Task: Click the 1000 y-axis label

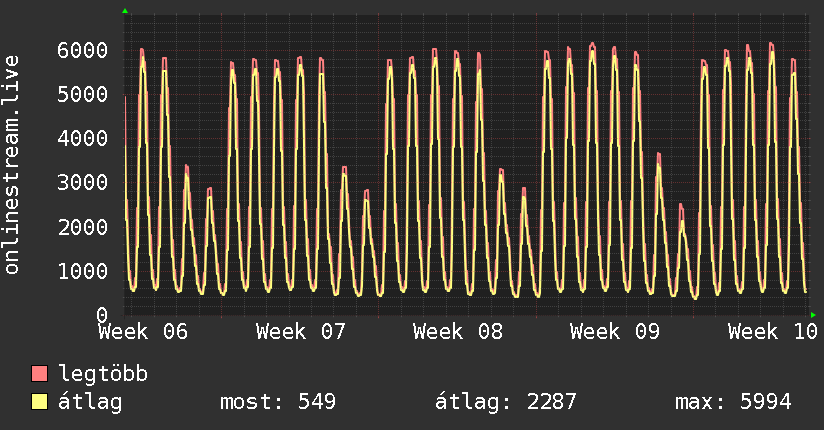Action: coord(83,271)
